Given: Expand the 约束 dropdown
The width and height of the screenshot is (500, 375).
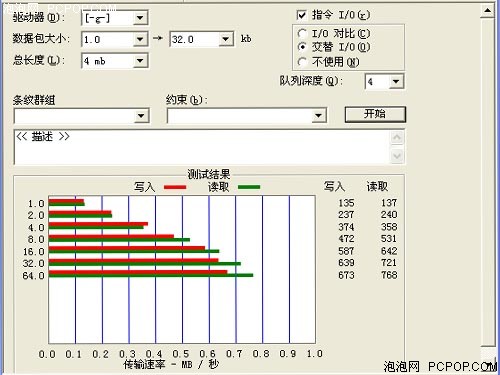Looking at the screenshot, I should 318,116.
